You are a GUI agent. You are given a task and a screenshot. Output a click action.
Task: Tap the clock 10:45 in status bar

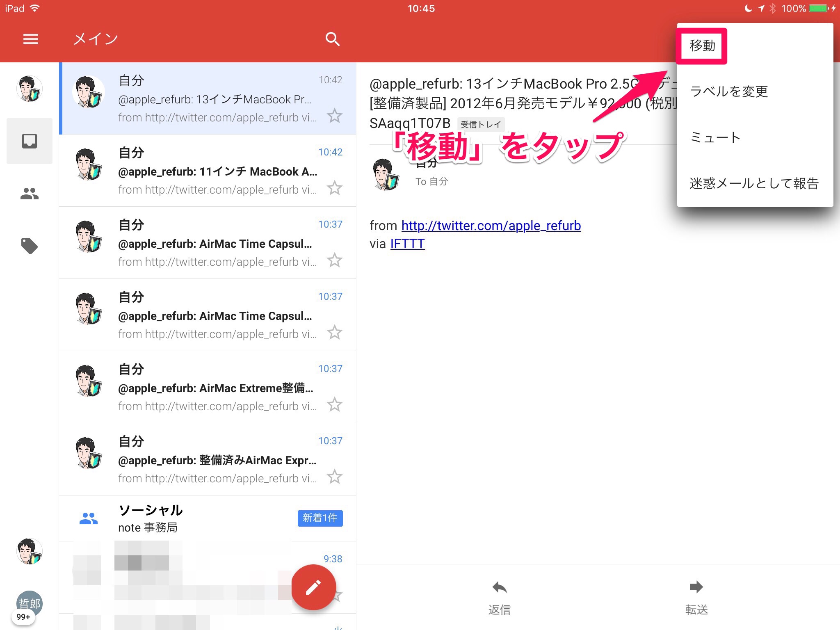[421, 9]
